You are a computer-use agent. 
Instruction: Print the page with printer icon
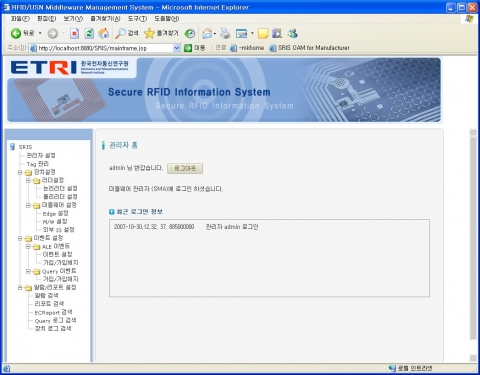tap(225, 33)
